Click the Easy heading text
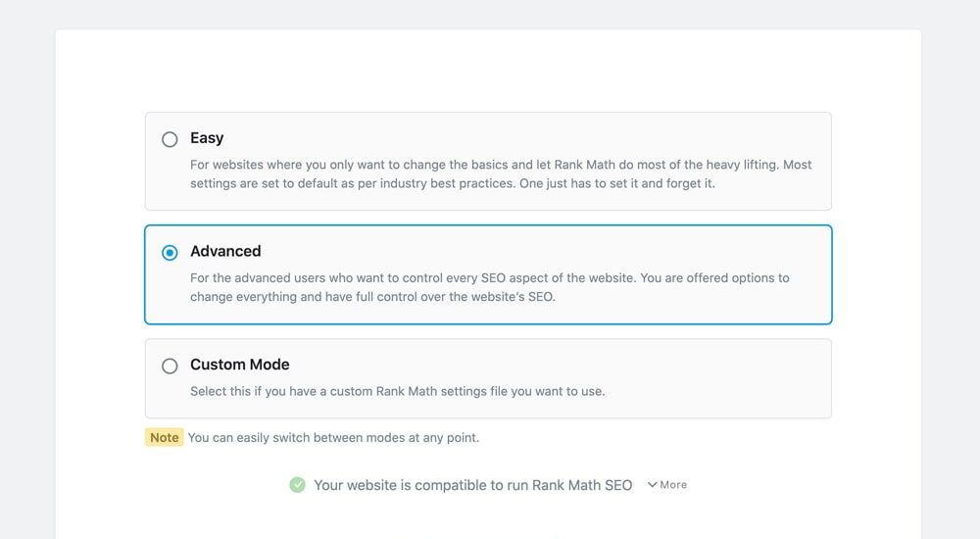Image resolution: width=980 pixels, height=539 pixels. pyautogui.click(x=207, y=137)
